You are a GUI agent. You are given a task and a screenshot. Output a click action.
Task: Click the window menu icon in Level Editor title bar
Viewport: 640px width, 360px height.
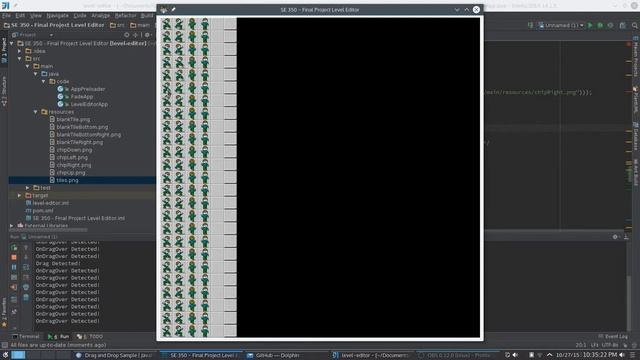click(x=164, y=9)
